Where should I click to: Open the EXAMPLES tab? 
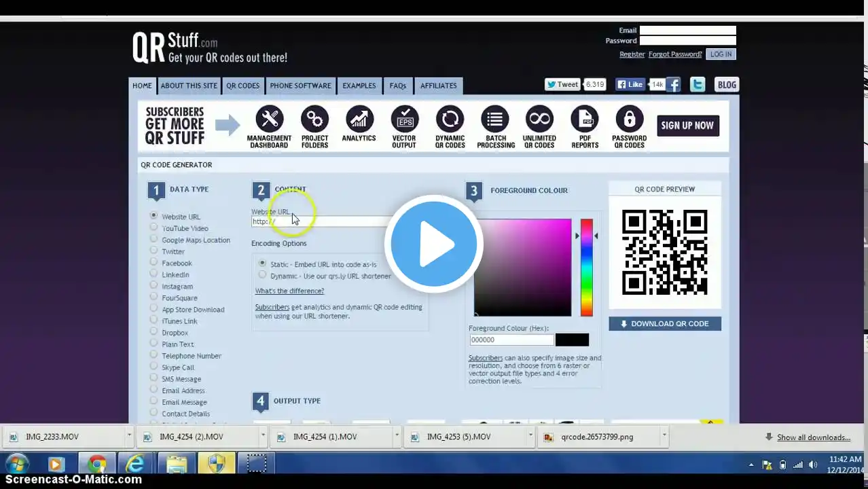pos(359,86)
